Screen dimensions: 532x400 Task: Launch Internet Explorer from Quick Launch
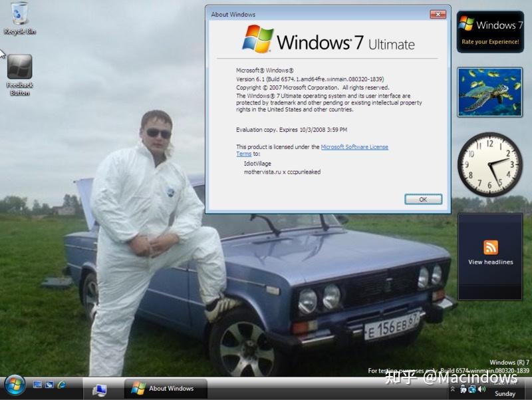click(62, 385)
